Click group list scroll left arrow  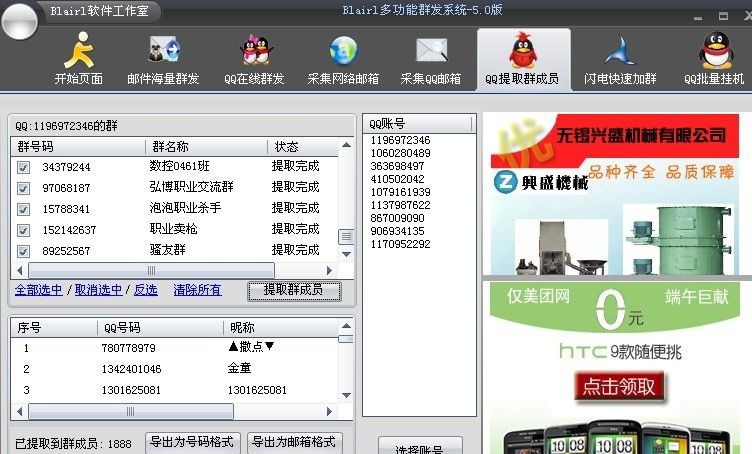click(20, 270)
